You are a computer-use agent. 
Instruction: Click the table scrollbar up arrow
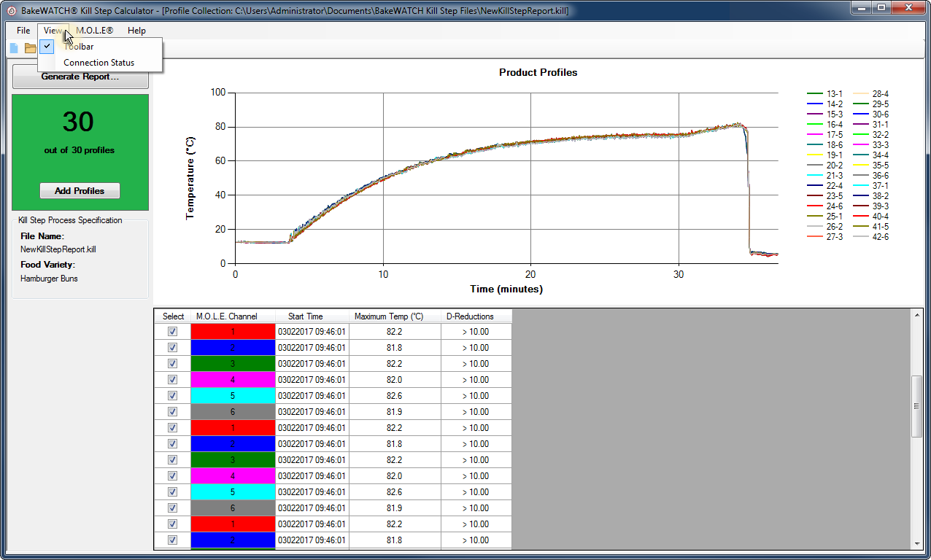[x=917, y=314]
